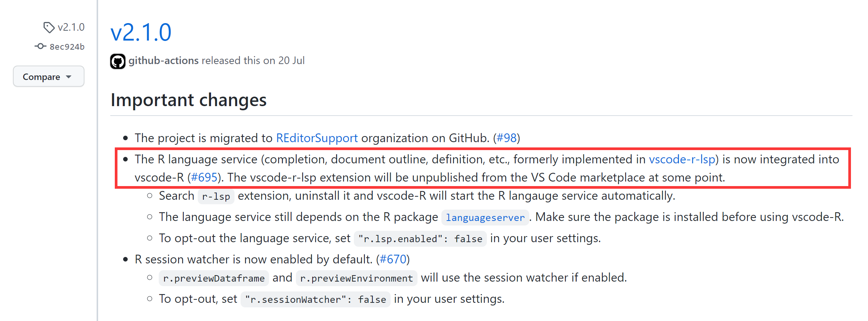Image resolution: width=868 pixels, height=321 pixels.
Task: Click the github-actions username
Action: tap(163, 60)
